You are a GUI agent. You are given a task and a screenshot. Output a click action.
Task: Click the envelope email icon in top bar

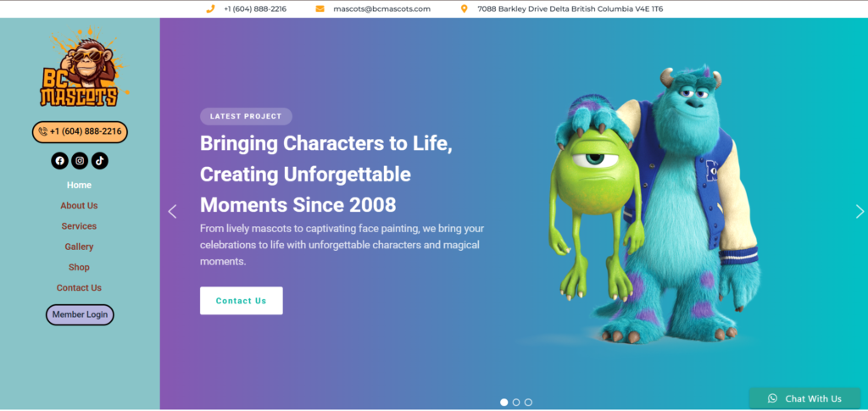(x=320, y=8)
